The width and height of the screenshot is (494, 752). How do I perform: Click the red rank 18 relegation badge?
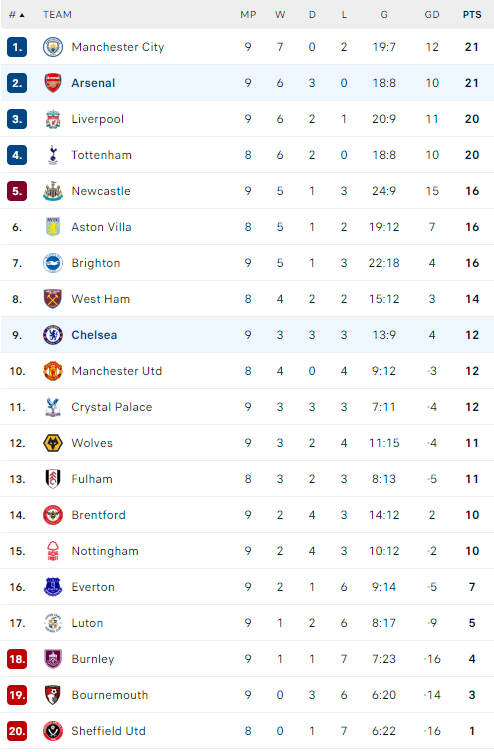(17, 658)
